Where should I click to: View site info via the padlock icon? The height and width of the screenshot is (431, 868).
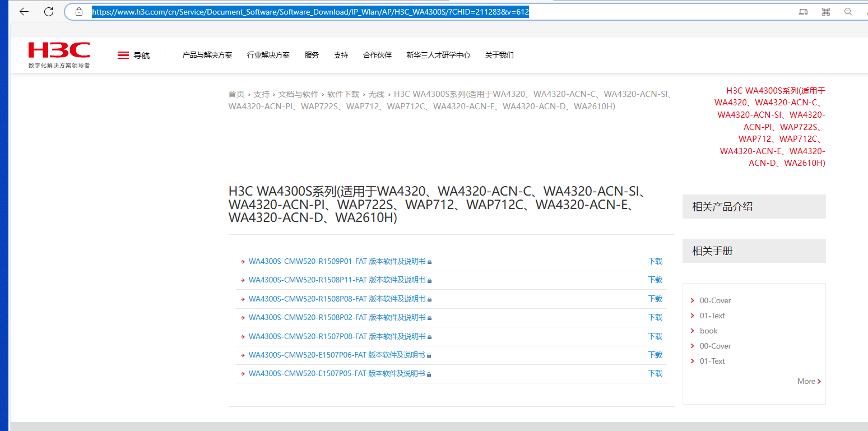coord(79,12)
